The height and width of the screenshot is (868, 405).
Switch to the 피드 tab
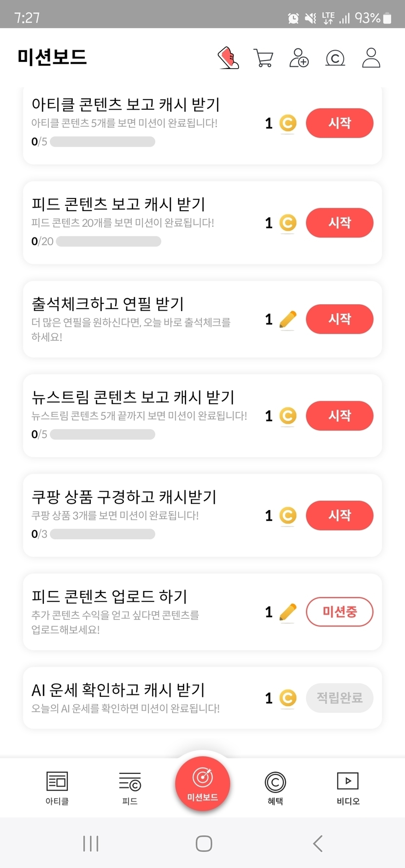point(130,787)
